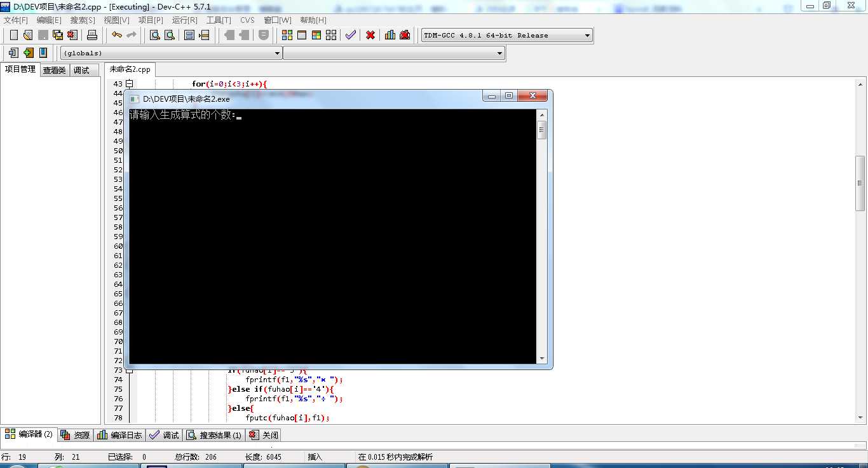The height and width of the screenshot is (468, 868).
Task: Click the editor scrollbar down arrow
Action: coord(860,418)
